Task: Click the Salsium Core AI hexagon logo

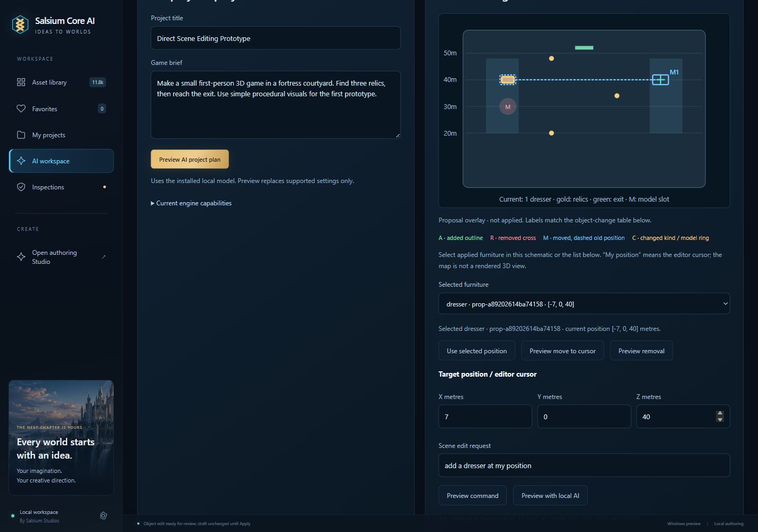Action: coord(20,24)
